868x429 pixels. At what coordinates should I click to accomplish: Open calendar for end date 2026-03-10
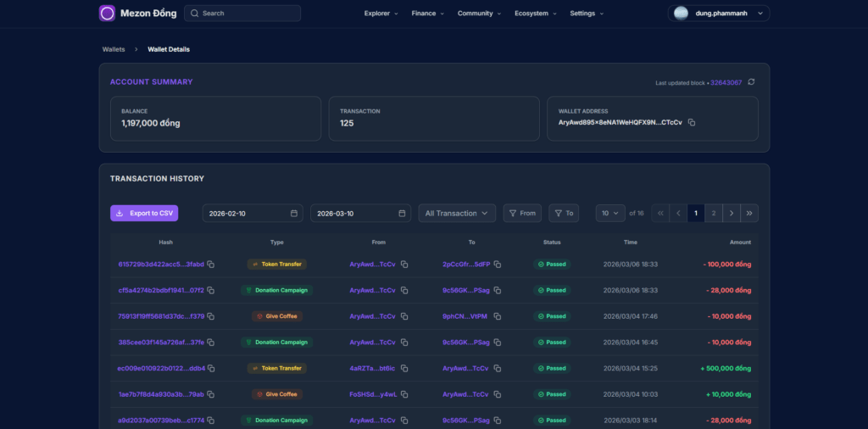402,214
